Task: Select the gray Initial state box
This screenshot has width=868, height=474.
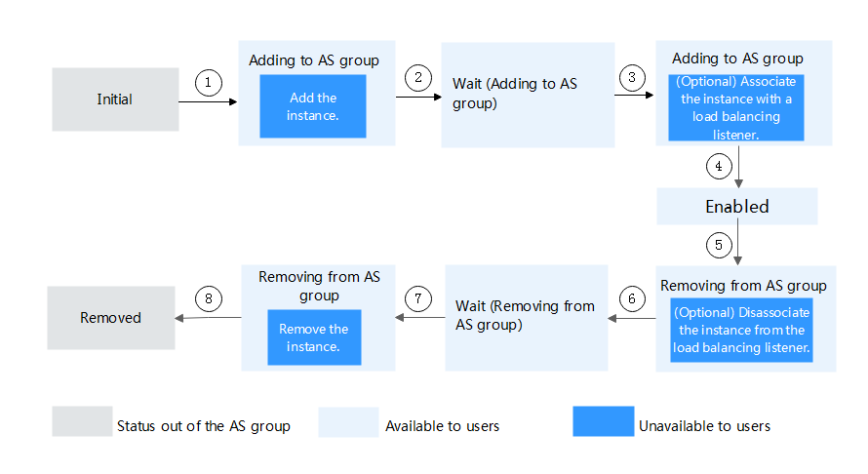Action: pyautogui.click(x=115, y=99)
